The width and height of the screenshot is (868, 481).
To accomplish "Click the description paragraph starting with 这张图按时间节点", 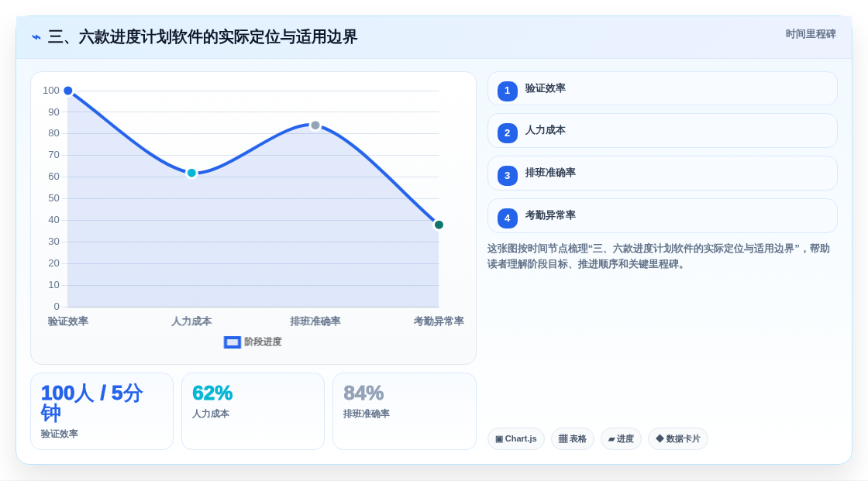I will 658,256.
